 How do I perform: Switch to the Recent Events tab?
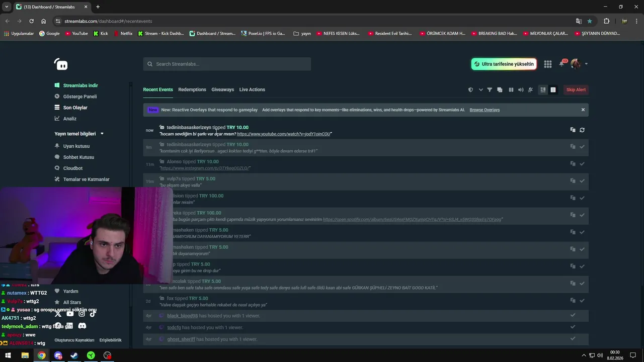pos(158,89)
